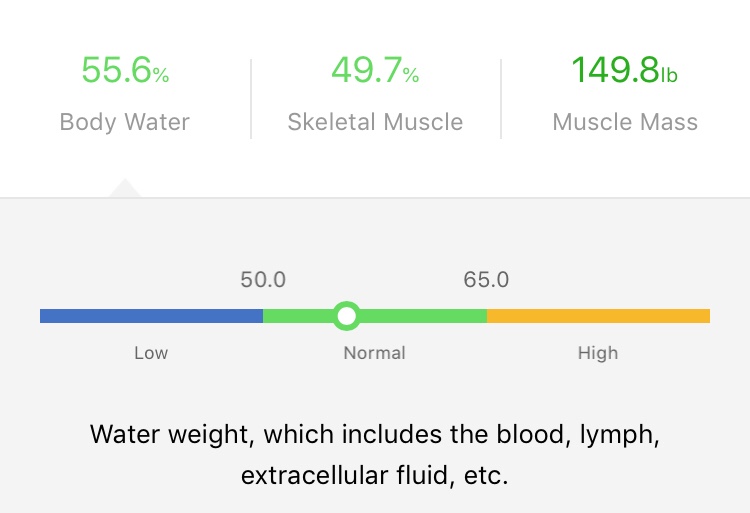Click the 65.0 threshold marker

486,280
